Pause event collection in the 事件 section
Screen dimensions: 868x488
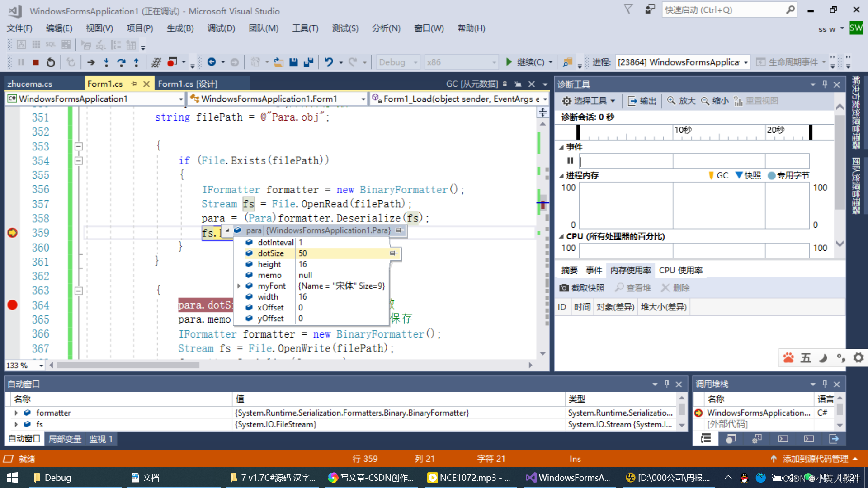[569, 161]
